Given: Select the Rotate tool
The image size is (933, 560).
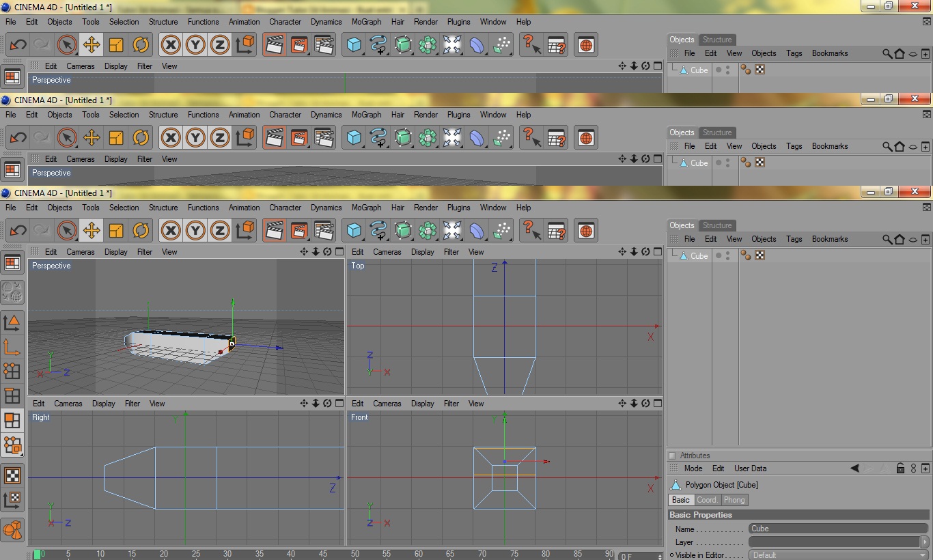Looking at the screenshot, I should [x=141, y=230].
